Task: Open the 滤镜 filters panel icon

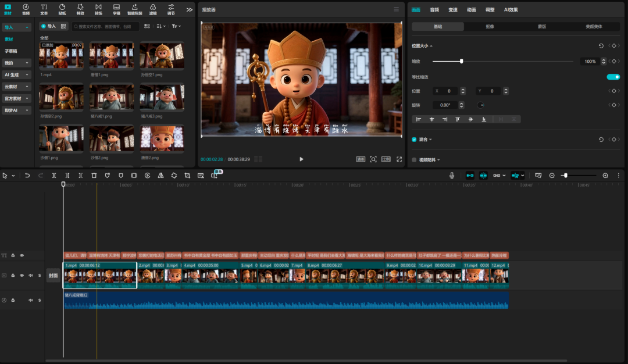Action: 153,9
